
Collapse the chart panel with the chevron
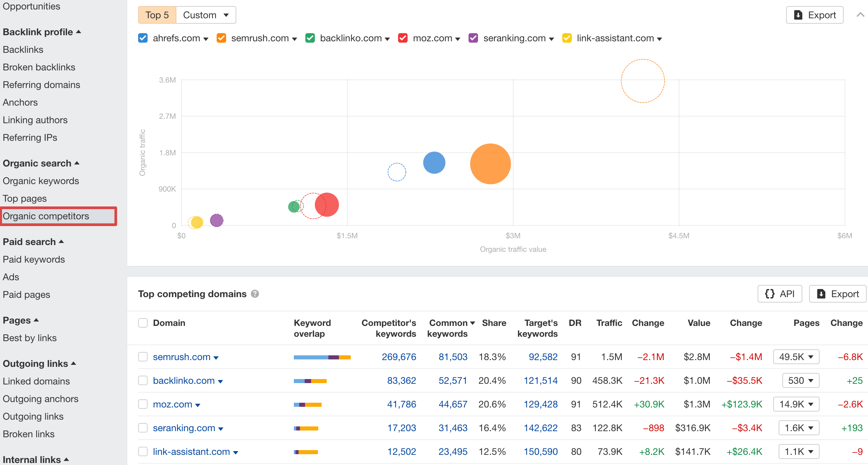(860, 15)
